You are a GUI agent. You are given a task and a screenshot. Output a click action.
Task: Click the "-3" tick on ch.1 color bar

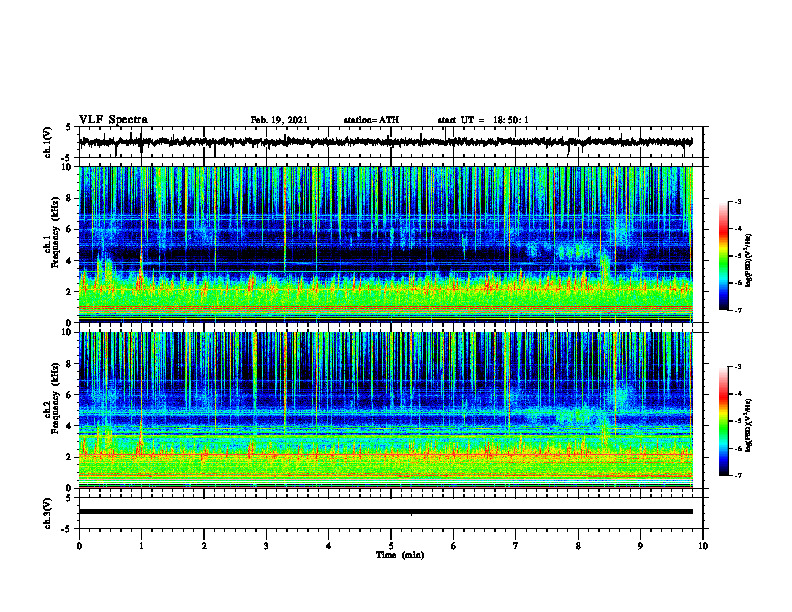(737, 201)
